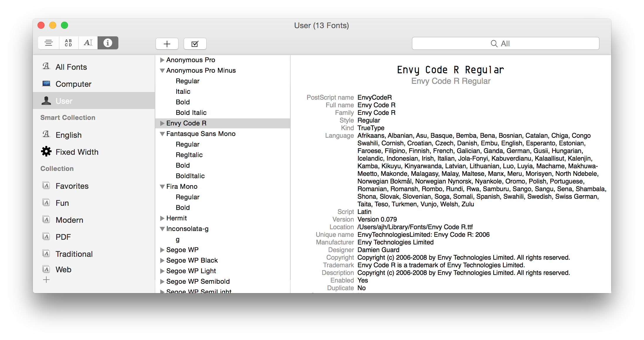Select the User fonts category
Viewport: 644px width, 340px height.
pos(64,101)
